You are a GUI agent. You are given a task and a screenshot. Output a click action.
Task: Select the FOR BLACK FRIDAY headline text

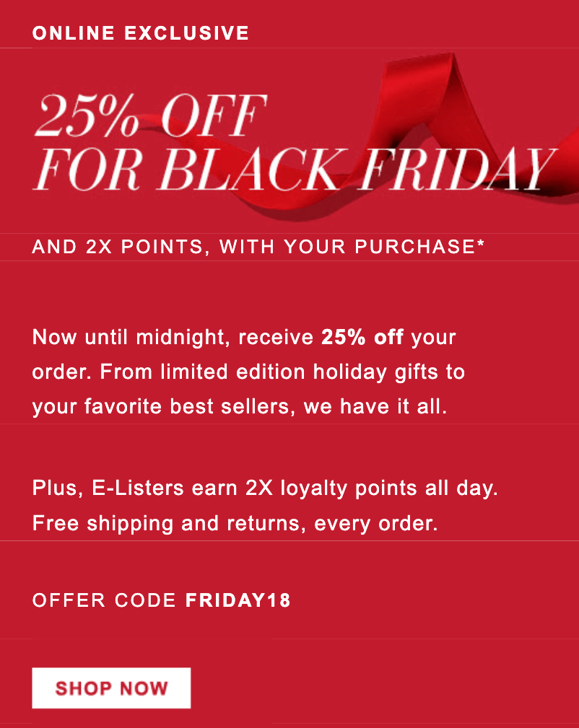point(295,170)
